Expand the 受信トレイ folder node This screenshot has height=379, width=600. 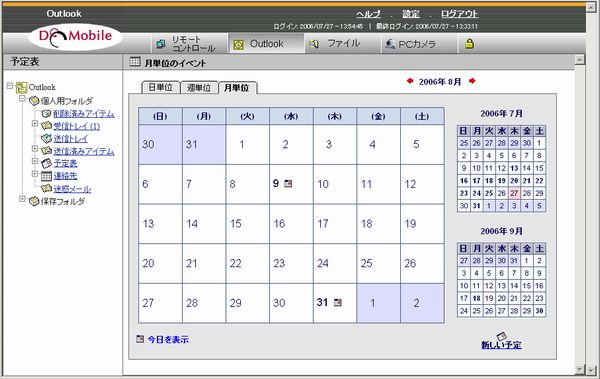[35, 124]
